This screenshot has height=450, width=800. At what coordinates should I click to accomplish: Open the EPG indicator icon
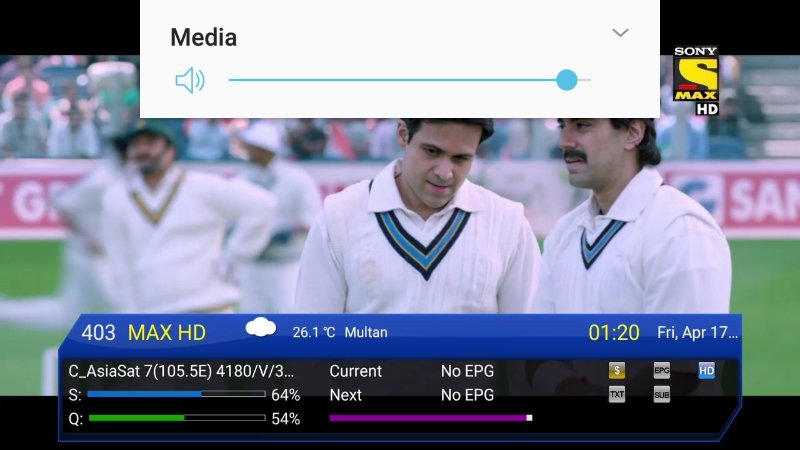[661, 370]
